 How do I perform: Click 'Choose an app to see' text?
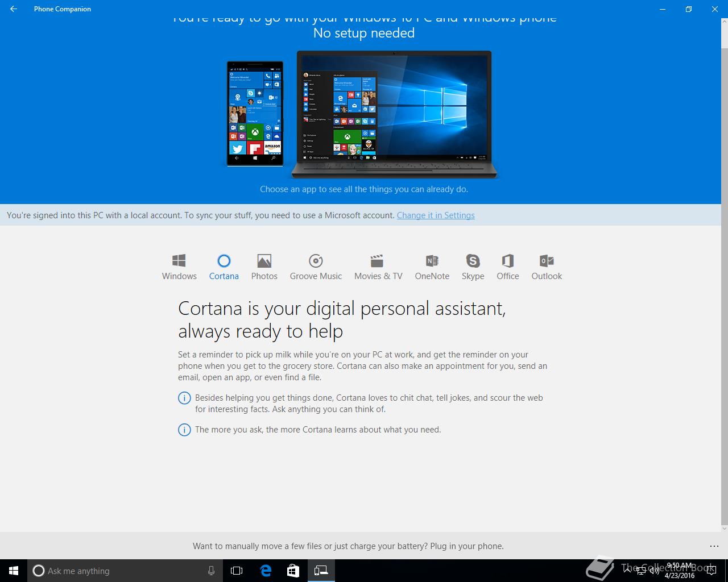click(364, 189)
